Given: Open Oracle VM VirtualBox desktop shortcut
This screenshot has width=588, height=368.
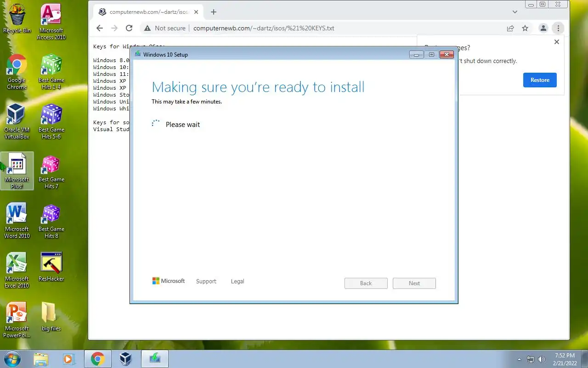Looking at the screenshot, I should point(17,121).
